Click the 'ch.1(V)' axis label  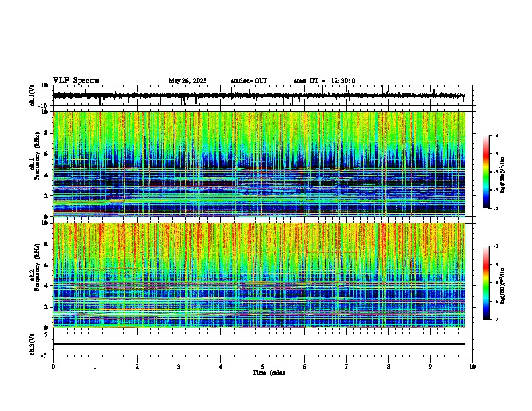(x=32, y=95)
